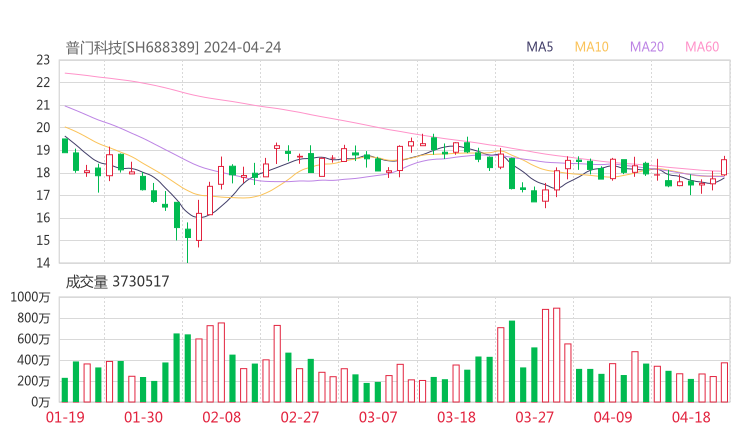This screenshot has height=440, width=740.
Task: Click the 04-09 date label
Action: pyautogui.click(x=613, y=417)
